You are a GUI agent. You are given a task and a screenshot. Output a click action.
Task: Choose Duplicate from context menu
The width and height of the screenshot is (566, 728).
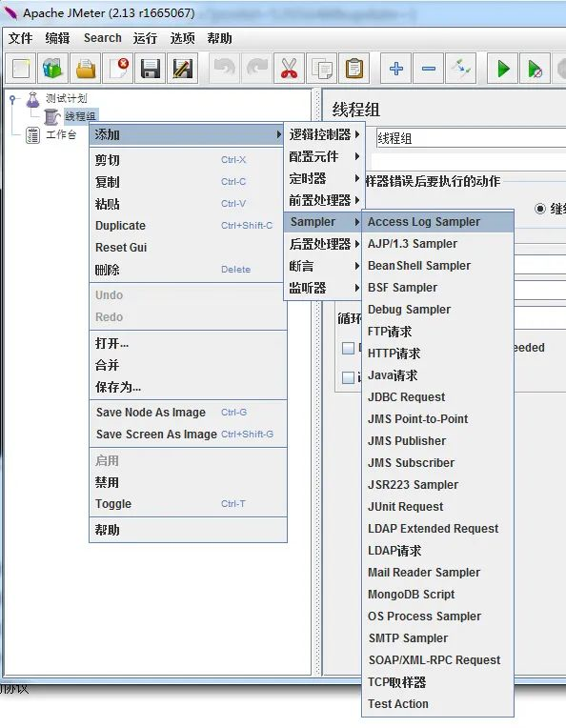click(x=187, y=226)
